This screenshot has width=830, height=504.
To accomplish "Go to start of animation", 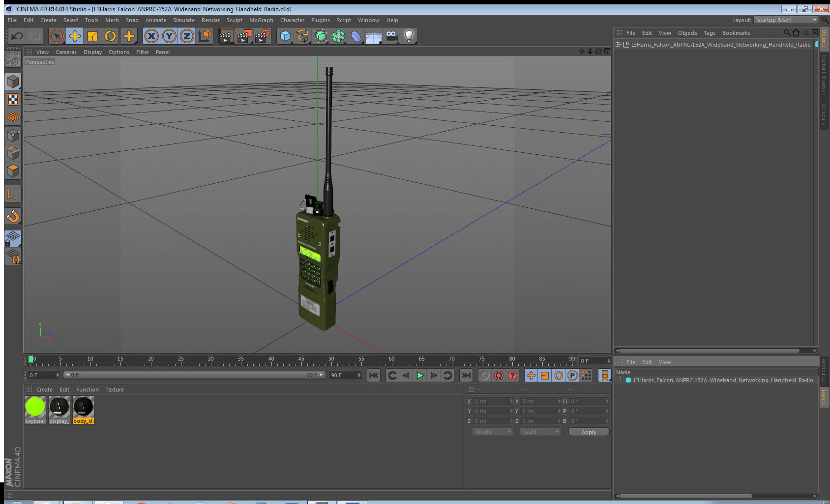I will click(374, 375).
